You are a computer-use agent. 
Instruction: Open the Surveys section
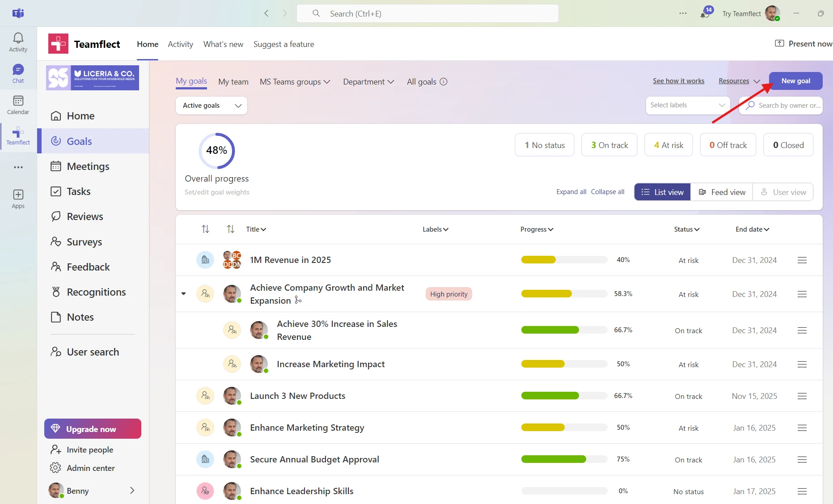85,241
